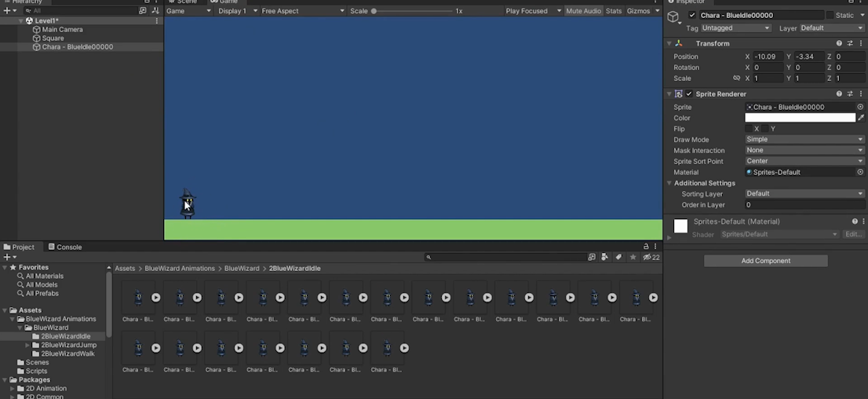Open Sprites-Default material context menu
The height and width of the screenshot is (399, 868).
point(863,221)
